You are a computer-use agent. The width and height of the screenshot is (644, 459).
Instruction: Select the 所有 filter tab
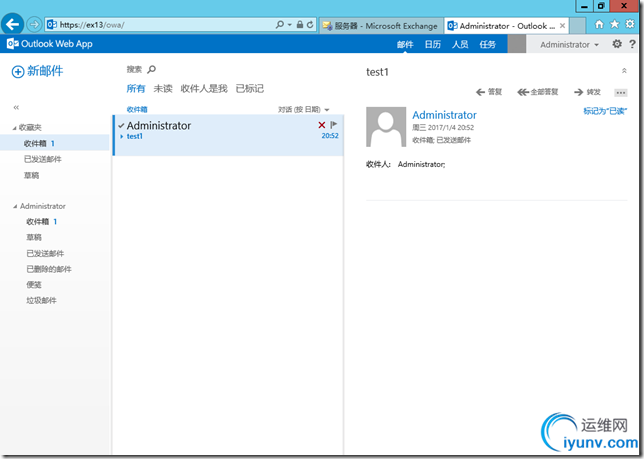pos(136,88)
